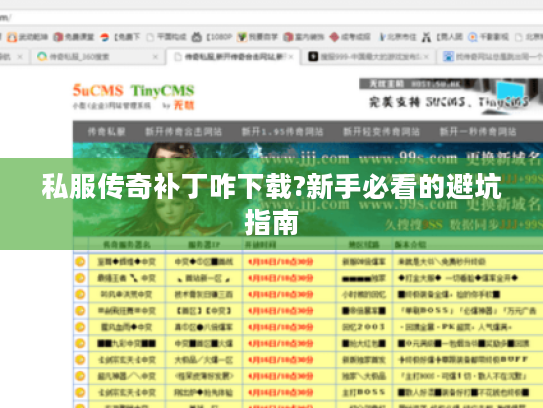Open the 新开传奇合击网站 menu item
The width and height of the screenshot is (543, 408).
(183, 132)
